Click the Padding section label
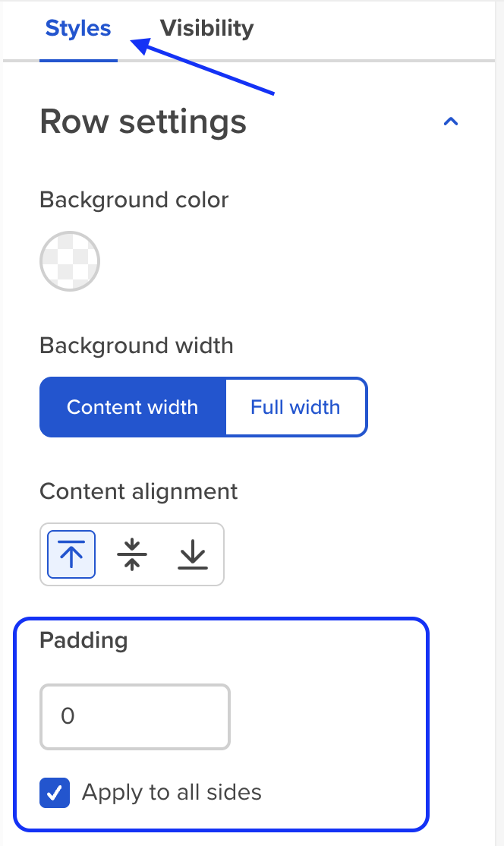 point(83,640)
